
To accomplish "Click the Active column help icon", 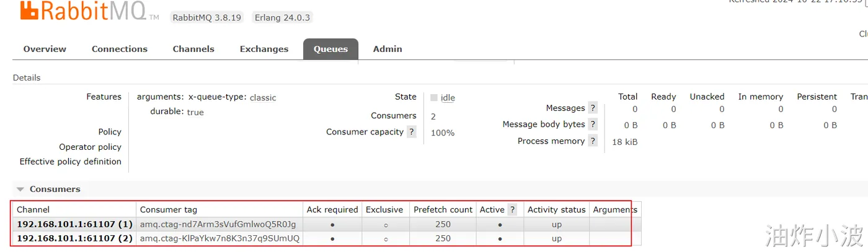I will pyautogui.click(x=512, y=210).
